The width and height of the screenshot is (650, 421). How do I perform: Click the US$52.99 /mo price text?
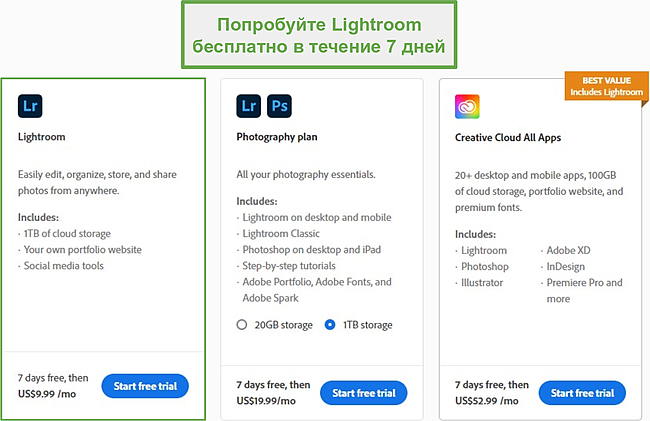pyautogui.click(x=487, y=401)
